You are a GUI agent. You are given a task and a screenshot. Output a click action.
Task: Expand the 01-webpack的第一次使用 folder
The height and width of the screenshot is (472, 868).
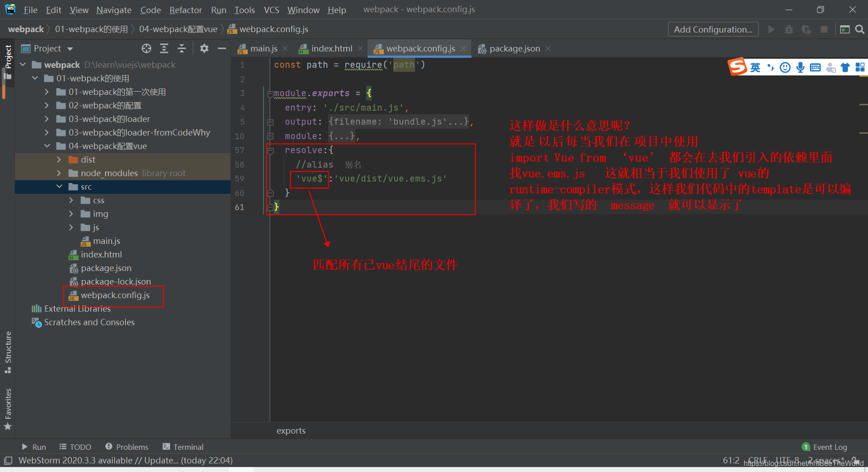click(47, 92)
